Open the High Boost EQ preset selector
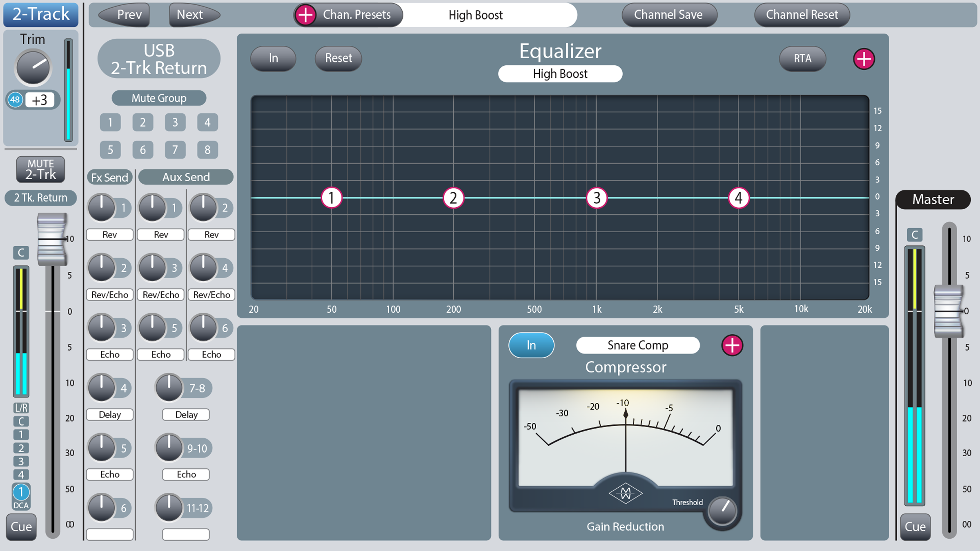Screen dimensions: 980x551 tap(560, 74)
